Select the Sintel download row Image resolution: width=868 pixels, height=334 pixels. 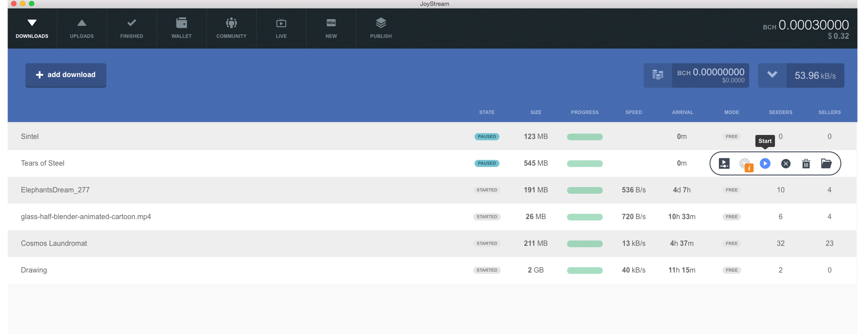(432, 136)
